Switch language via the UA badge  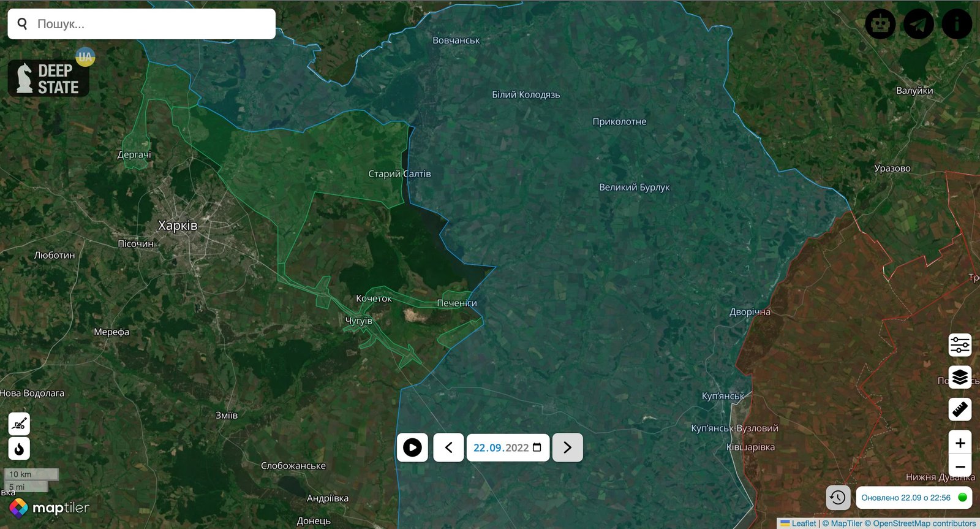85,57
